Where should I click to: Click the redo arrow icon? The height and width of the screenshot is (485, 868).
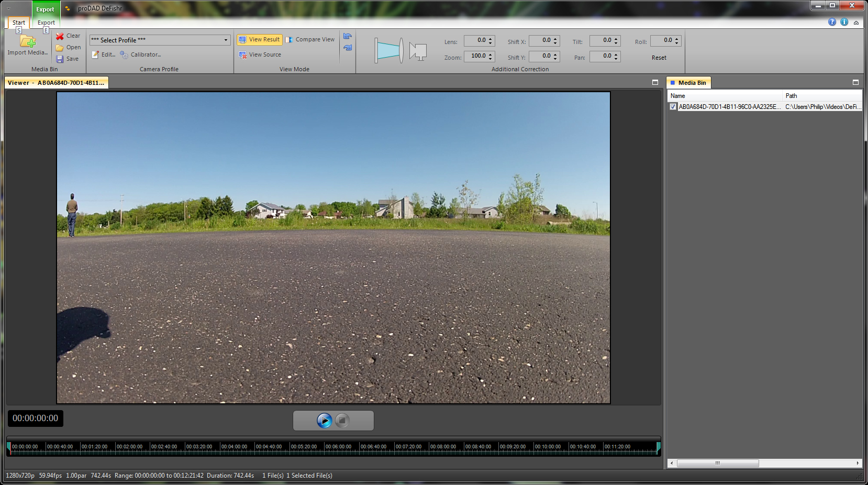tap(348, 48)
